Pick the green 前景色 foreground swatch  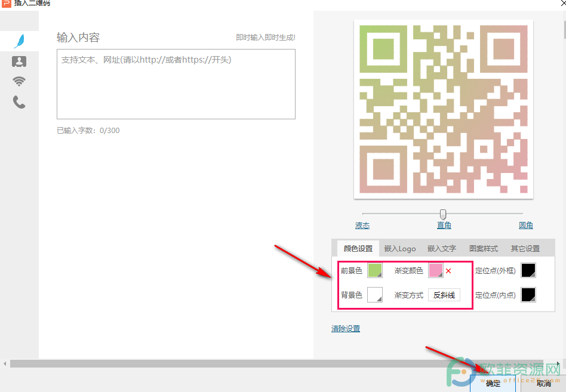(x=375, y=270)
